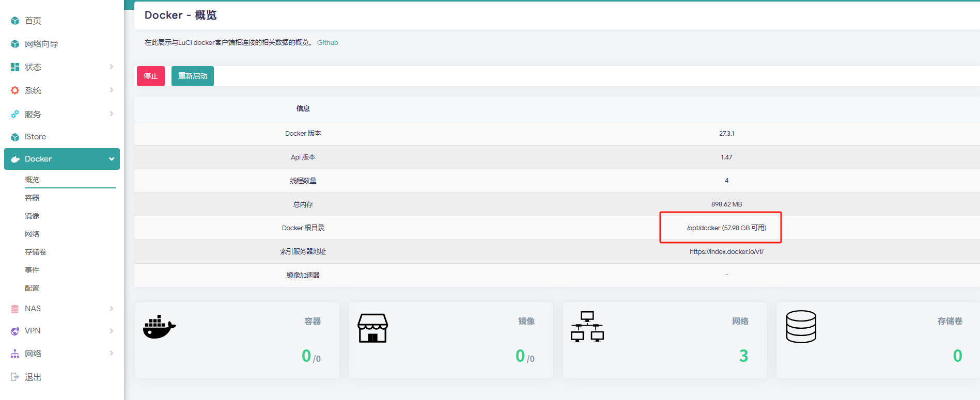980x400 pixels.
Task: Click the 容器 card title
Action: [x=313, y=321]
